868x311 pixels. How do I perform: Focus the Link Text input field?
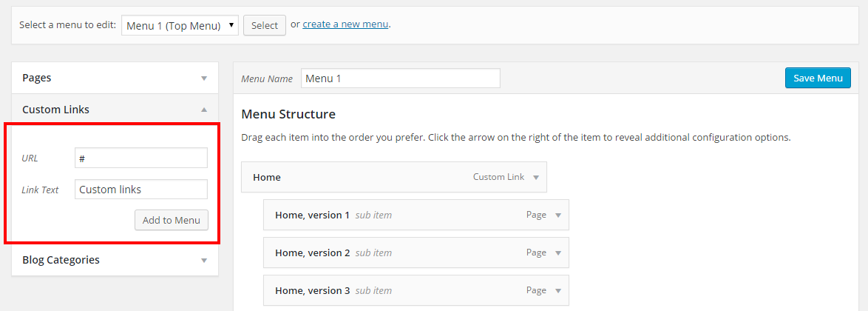click(141, 190)
